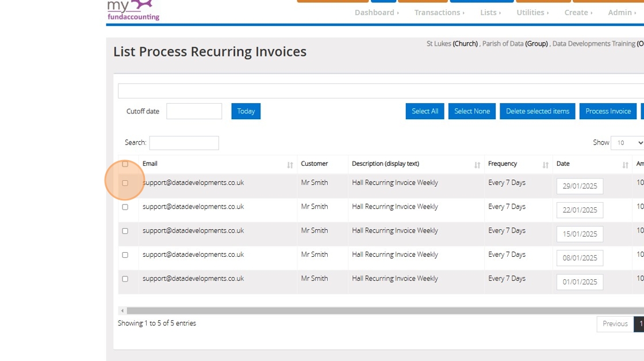The height and width of the screenshot is (361, 644).
Task: Expand the Lists menu
Action: pyautogui.click(x=490, y=13)
